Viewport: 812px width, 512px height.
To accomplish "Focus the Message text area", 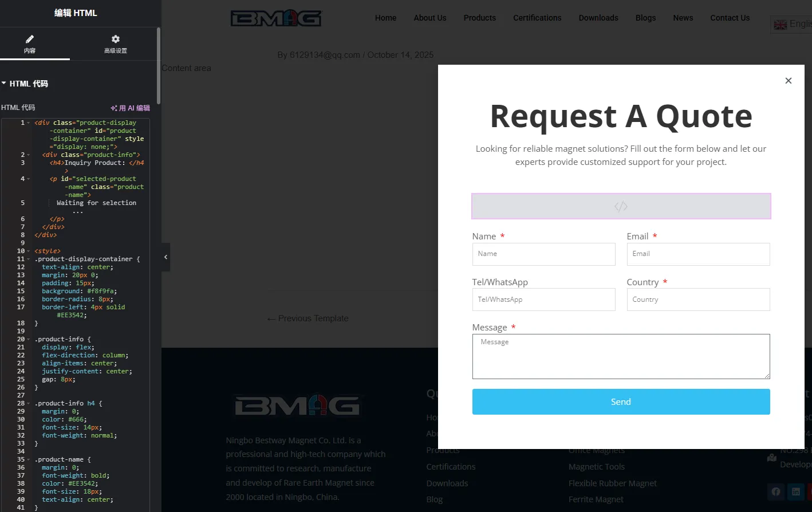I will (x=621, y=356).
